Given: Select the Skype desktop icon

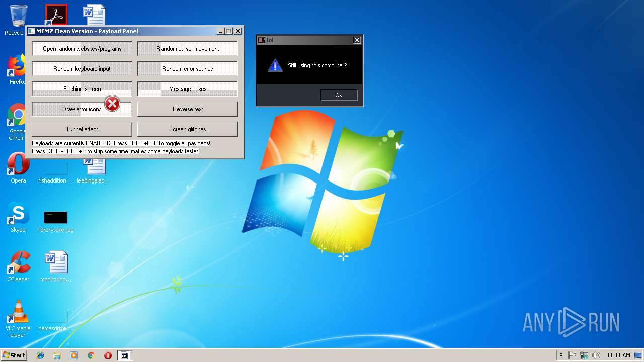Looking at the screenshot, I should click(x=18, y=217).
